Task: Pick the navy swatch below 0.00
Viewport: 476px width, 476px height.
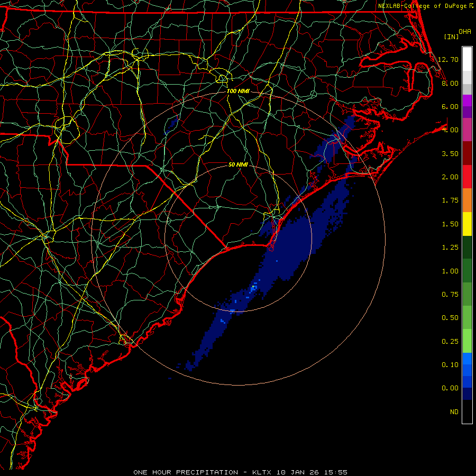Action: [467, 394]
